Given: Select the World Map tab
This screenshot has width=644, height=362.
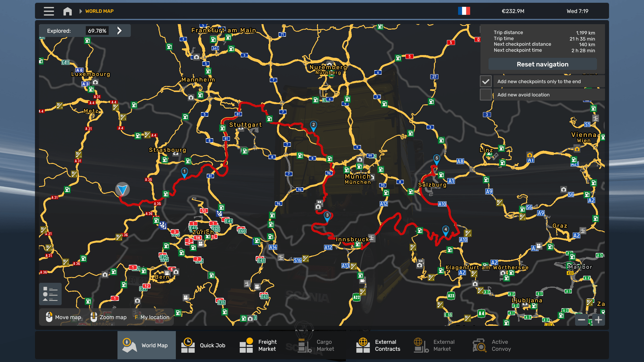Looking at the screenshot, I should pos(146,345).
